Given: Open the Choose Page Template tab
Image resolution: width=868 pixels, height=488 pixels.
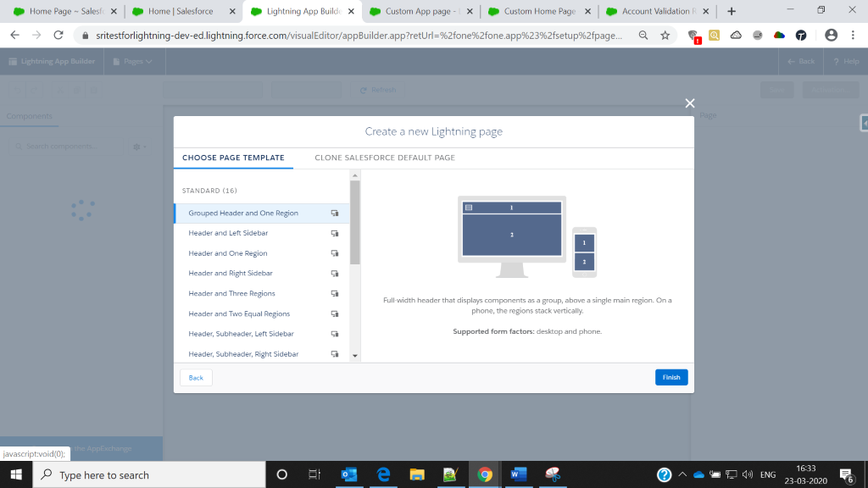Looking at the screenshot, I should [x=233, y=158].
